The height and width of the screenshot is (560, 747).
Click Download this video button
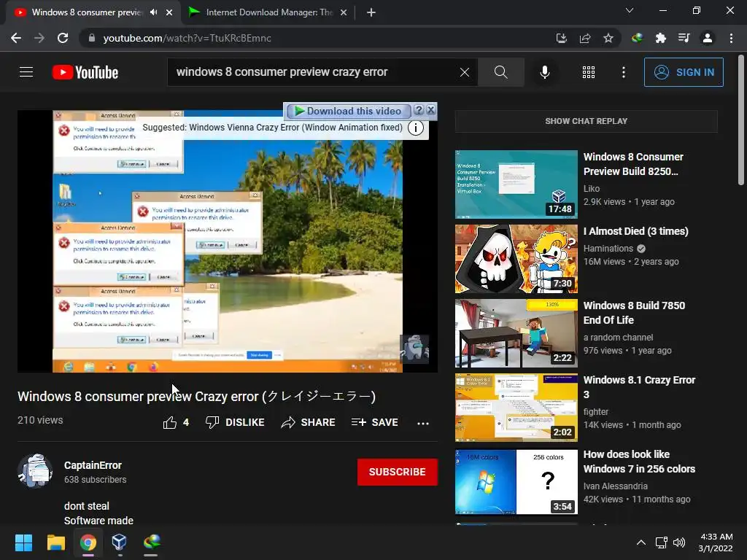pos(348,111)
